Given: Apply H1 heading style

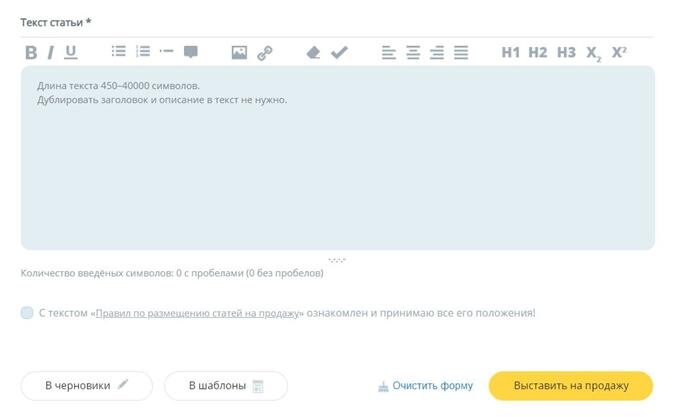Looking at the screenshot, I should [x=510, y=52].
